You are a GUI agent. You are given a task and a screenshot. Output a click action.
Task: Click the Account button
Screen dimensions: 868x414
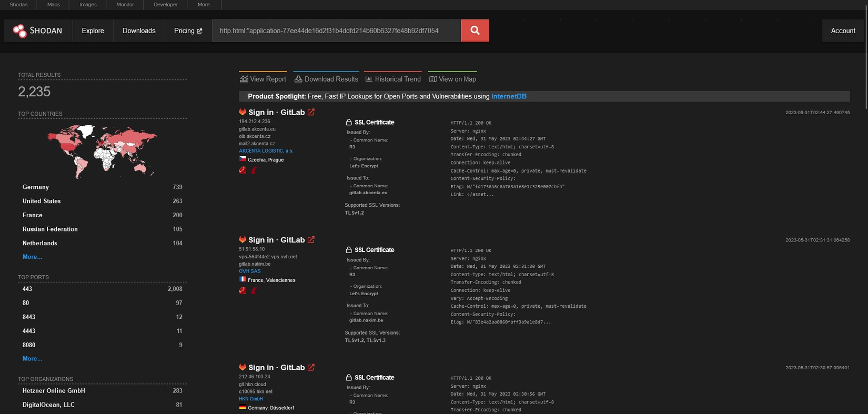click(x=843, y=31)
